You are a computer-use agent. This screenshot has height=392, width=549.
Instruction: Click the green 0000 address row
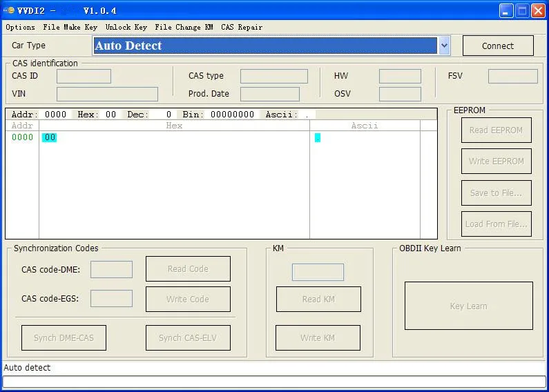pyautogui.click(x=22, y=137)
